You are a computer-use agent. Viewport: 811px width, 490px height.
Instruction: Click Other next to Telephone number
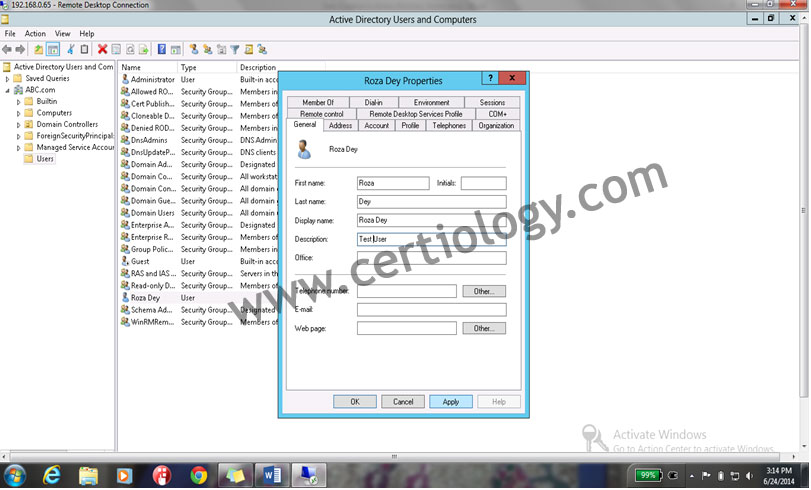(x=484, y=291)
